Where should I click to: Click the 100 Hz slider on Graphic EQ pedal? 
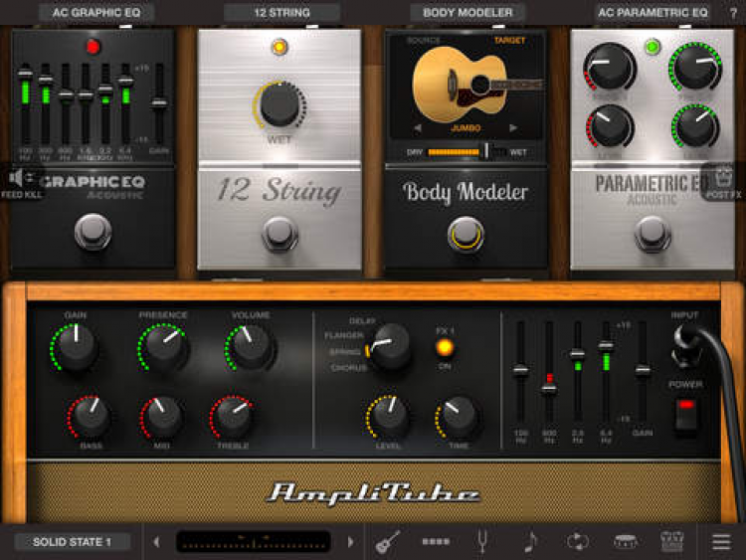click(x=25, y=103)
